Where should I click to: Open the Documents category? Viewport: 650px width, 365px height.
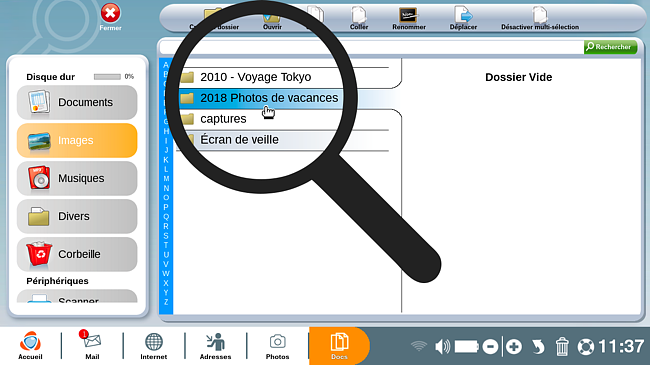pyautogui.click(x=77, y=102)
